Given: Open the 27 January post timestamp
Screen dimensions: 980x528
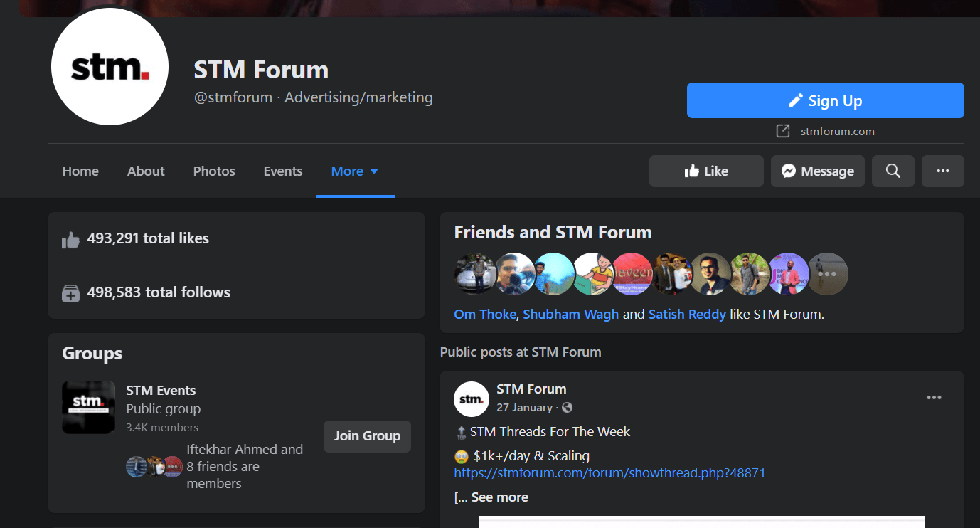Looking at the screenshot, I should (524, 408).
